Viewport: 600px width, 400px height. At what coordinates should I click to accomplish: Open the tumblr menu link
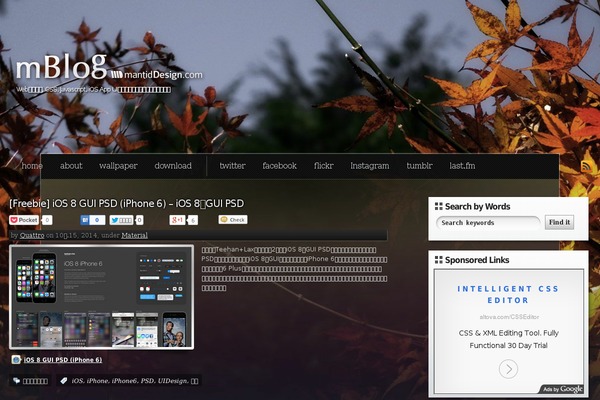(x=419, y=166)
